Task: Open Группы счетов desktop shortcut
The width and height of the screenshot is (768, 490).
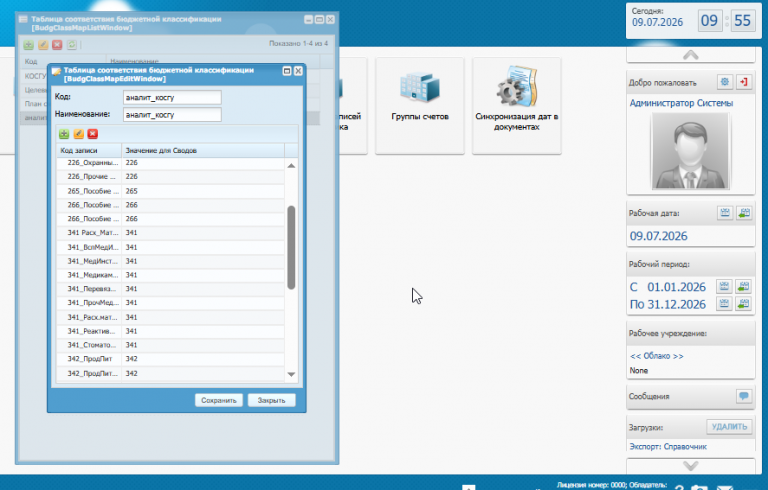Action: (420, 106)
